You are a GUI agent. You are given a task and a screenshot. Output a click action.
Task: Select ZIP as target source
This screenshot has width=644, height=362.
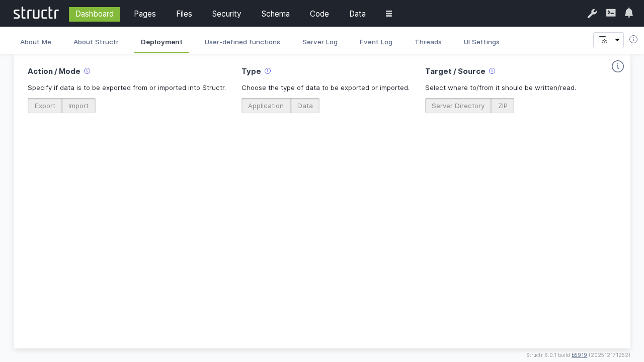(x=503, y=106)
